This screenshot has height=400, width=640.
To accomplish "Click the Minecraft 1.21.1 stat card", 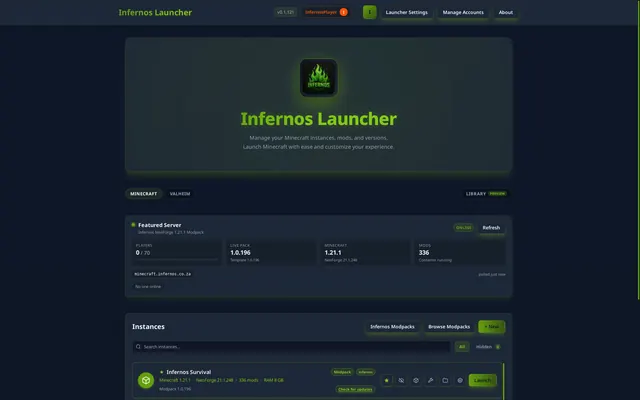I will pos(365,253).
